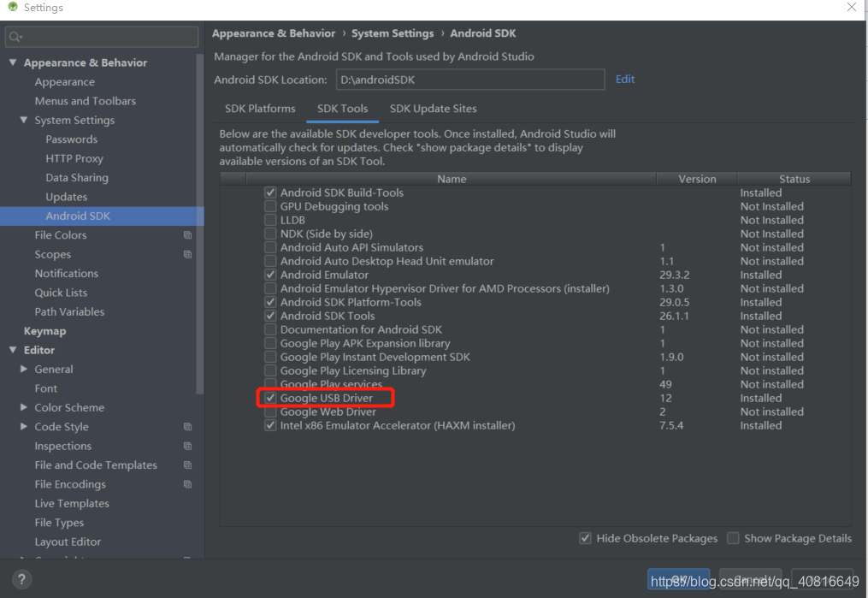This screenshot has height=598, width=868.
Task: Sort by Name column header
Action: coord(452,179)
